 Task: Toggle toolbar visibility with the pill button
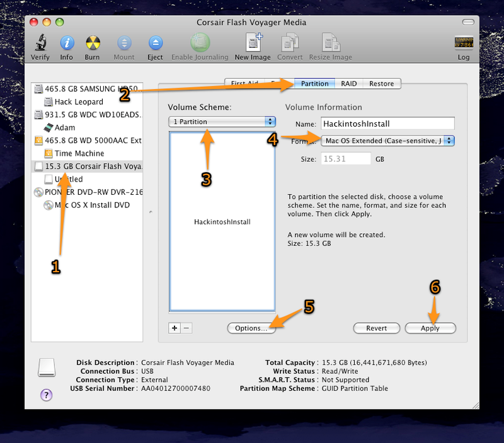(468, 22)
